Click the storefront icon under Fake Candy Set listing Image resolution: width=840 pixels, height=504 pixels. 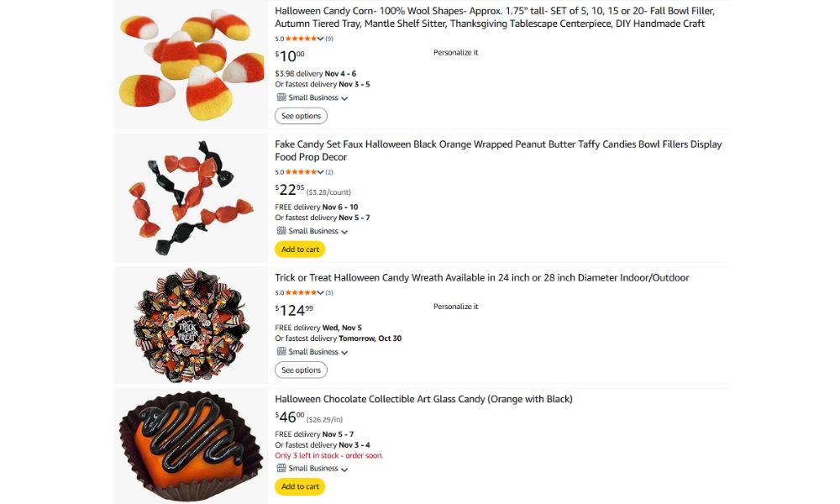tap(281, 231)
